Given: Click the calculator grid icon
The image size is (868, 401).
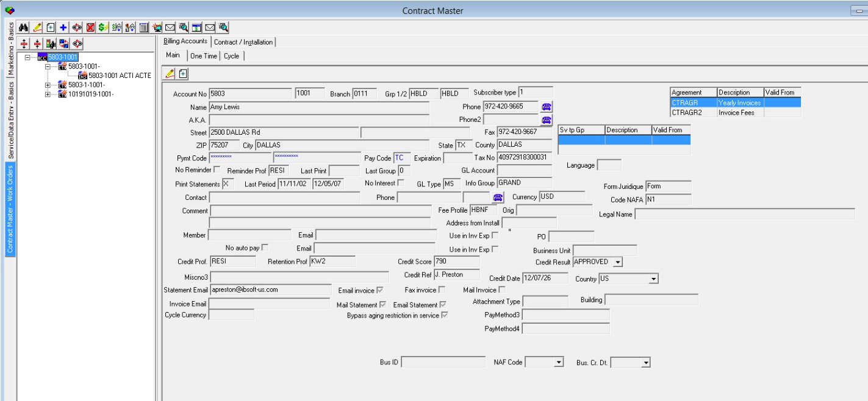Looking at the screenshot, I should pyautogui.click(x=143, y=27).
